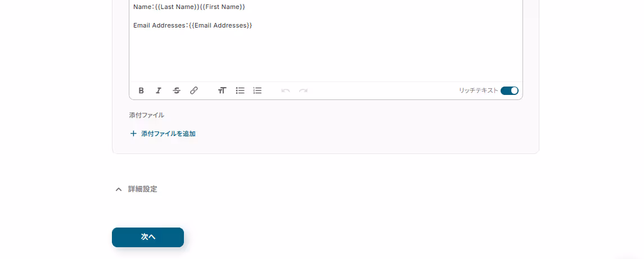The image size is (644, 259).
Task: Create a numbered list
Action: coord(258,90)
